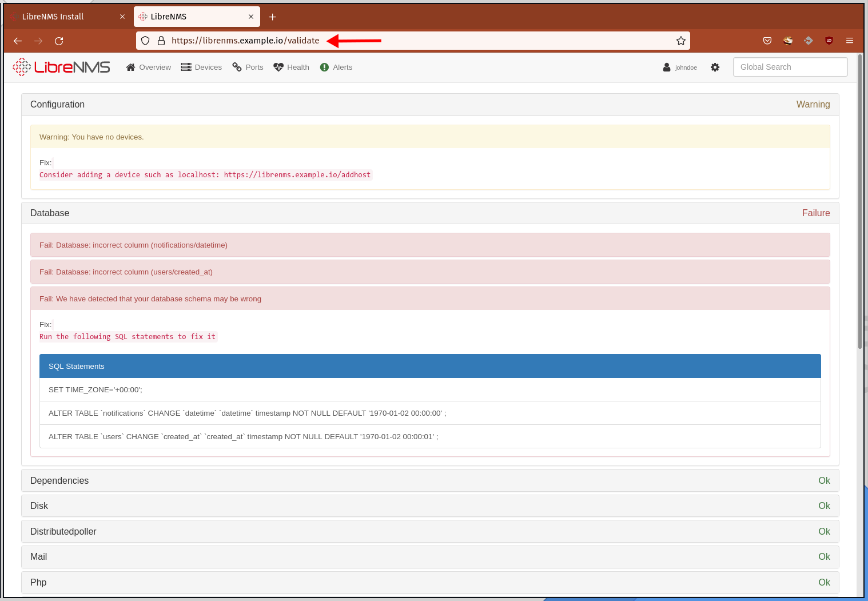Click into the Global Search field
This screenshot has height=601, width=868.
tap(790, 67)
